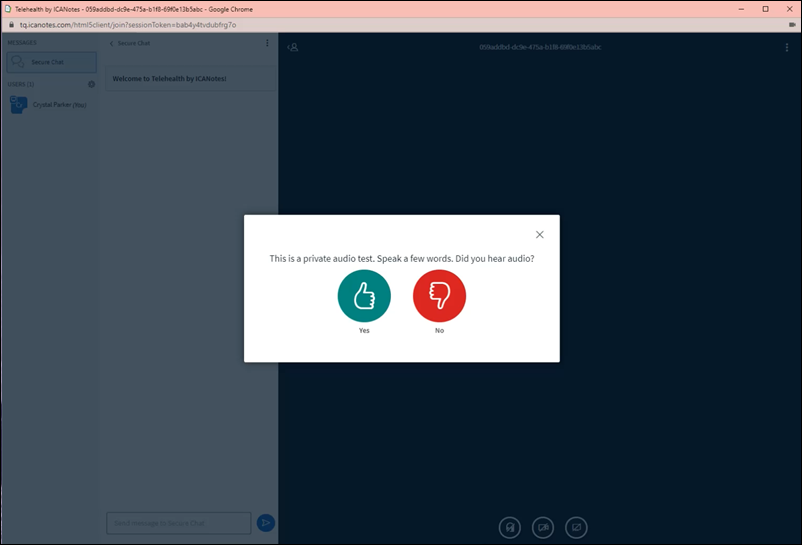The width and height of the screenshot is (802, 545).
Task: Click the lock icon in the address bar
Action: tap(11, 25)
